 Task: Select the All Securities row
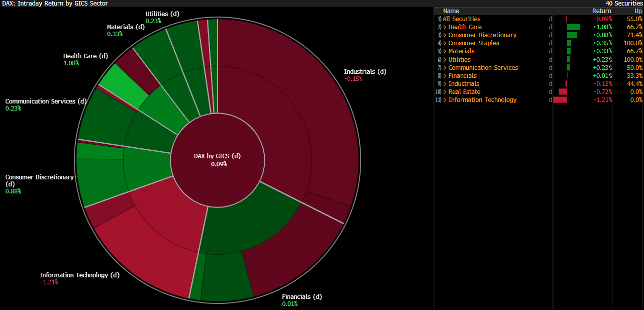(539, 19)
